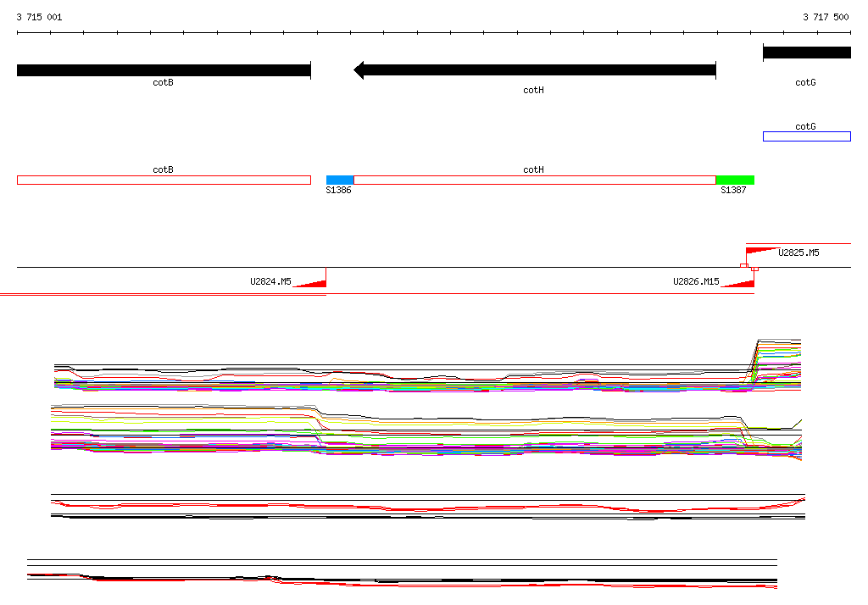The image size is (868, 605).
Task: Click the blue S1386 segment
Action: (x=340, y=180)
